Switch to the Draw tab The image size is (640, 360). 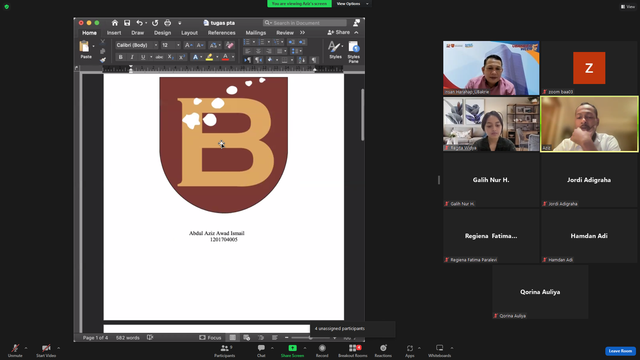[138, 33]
